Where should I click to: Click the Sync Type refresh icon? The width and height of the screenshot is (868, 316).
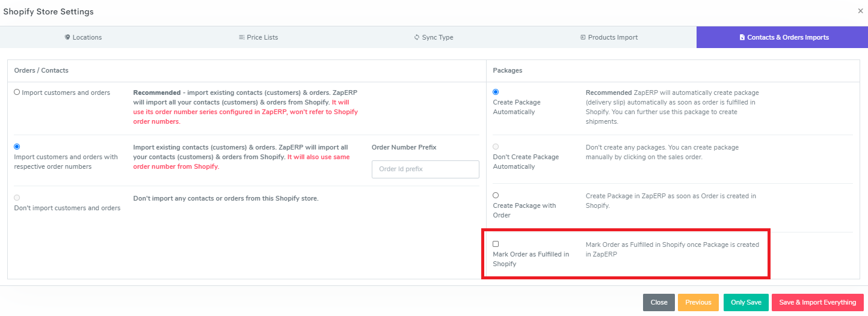[x=417, y=37]
